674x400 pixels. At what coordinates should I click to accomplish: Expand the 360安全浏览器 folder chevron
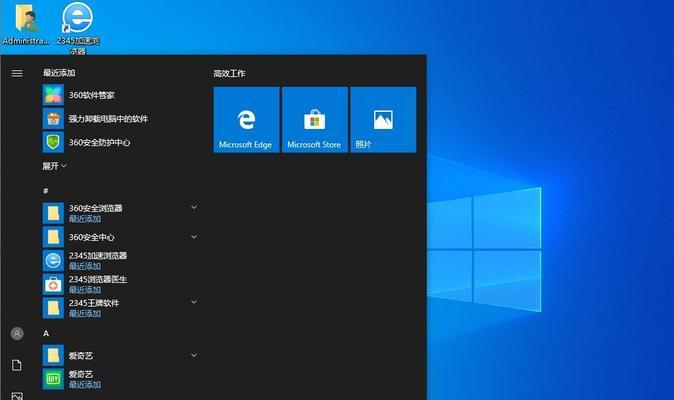click(194, 208)
